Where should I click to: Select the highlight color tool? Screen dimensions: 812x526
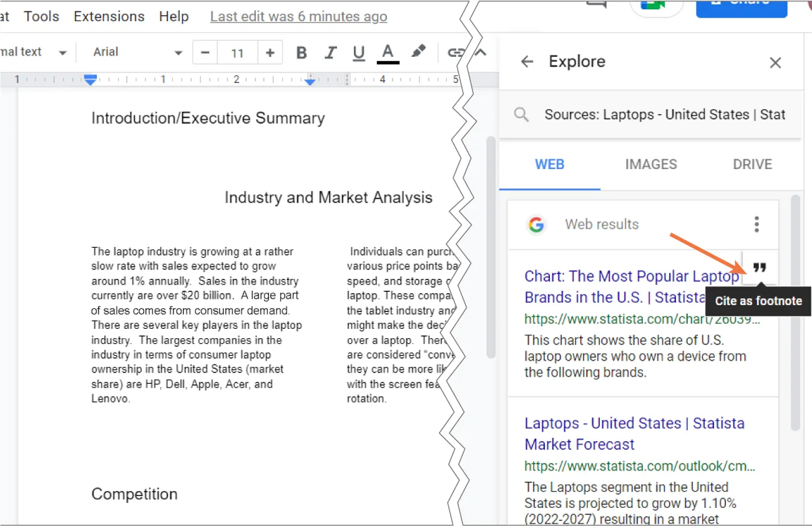pyautogui.click(x=417, y=52)
